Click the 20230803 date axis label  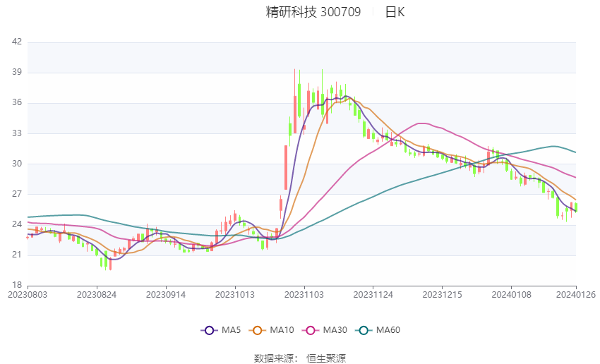tap(28, 295)
